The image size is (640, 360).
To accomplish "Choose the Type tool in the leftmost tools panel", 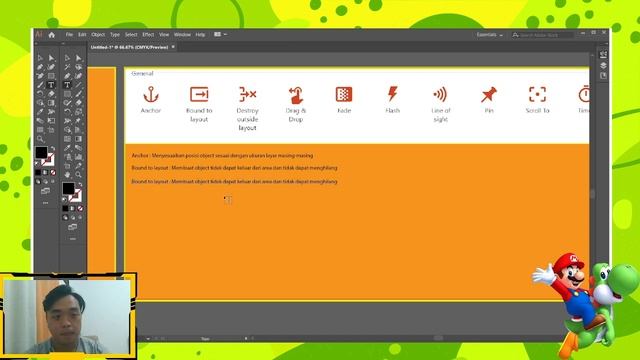I will [51, 85].
